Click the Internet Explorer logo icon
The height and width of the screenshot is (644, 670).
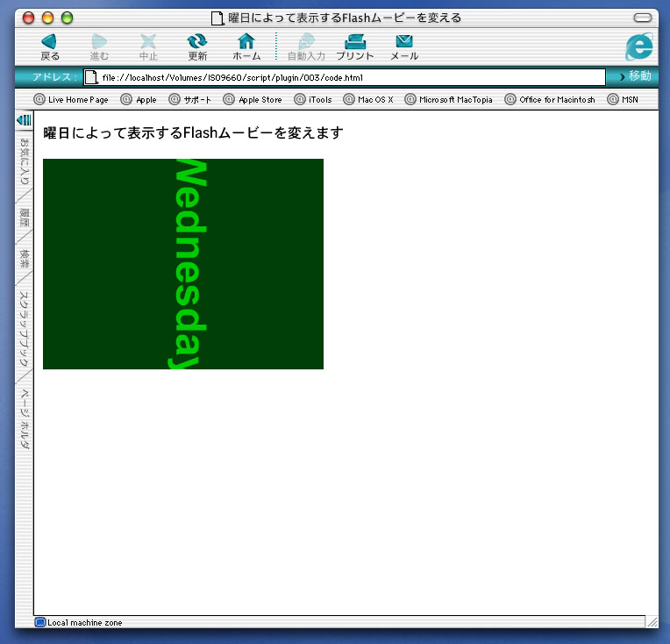click(x=638, y=47)
